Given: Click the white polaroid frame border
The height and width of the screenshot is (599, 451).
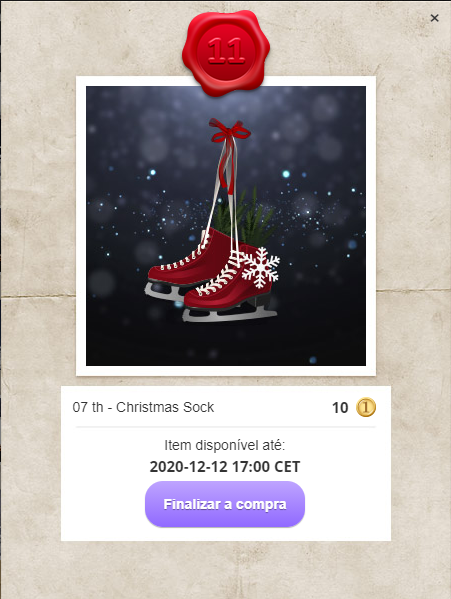Looking at the screenshot, I should pyautogui.click(x=226, y=371).
